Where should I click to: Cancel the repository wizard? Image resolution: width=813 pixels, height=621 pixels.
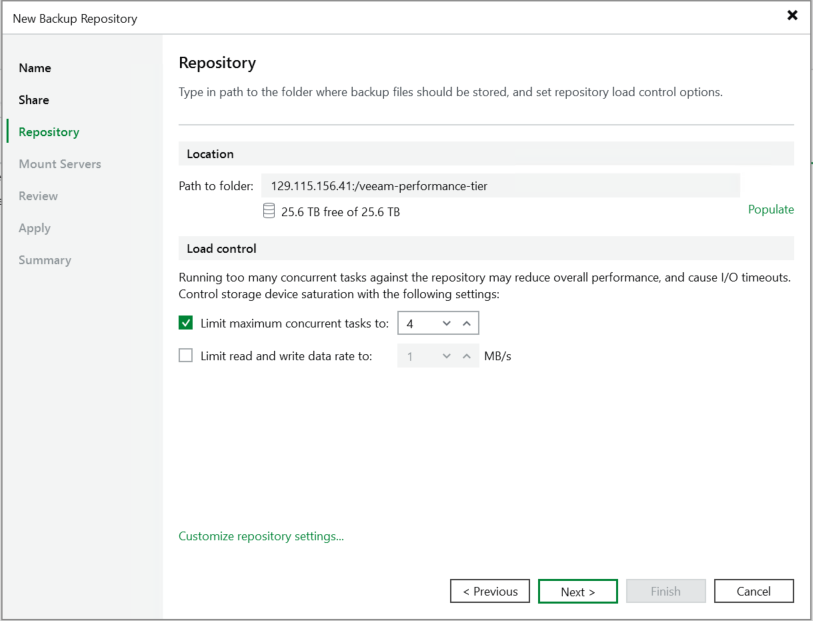tap(753, 591)
